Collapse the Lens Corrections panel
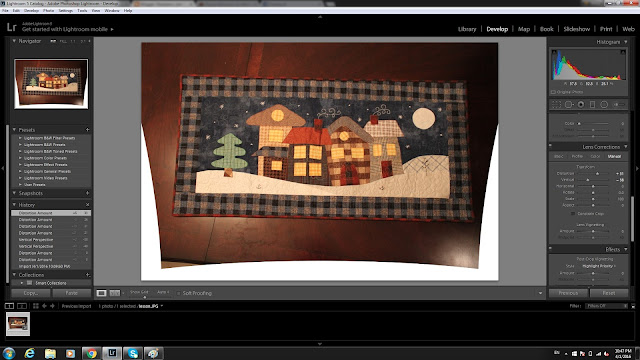 [626, 147]
